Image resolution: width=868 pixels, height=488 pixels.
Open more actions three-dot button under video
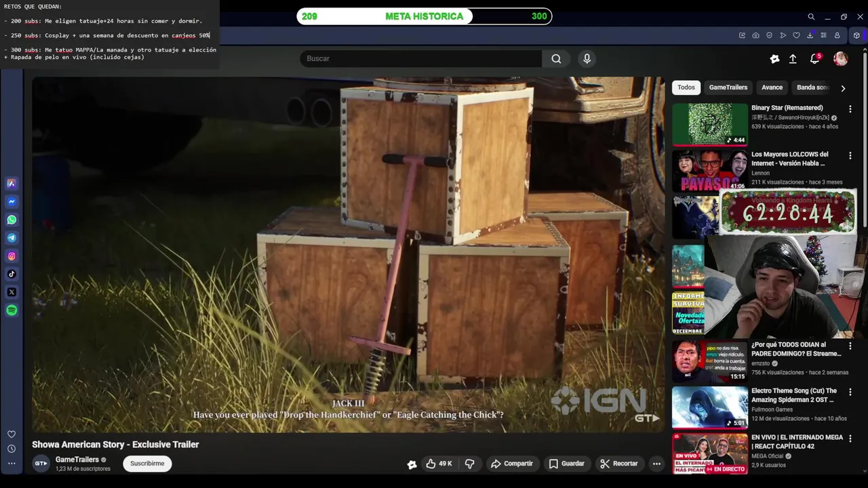[656, 464]
